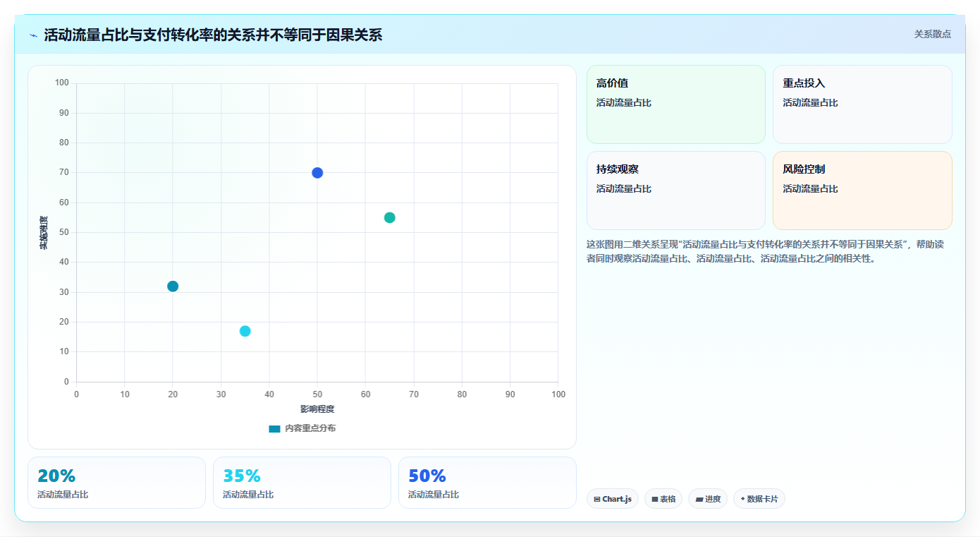980x537 pixels.
Task: Click the 表格 chip icon
Action: [x=655, y=499]
